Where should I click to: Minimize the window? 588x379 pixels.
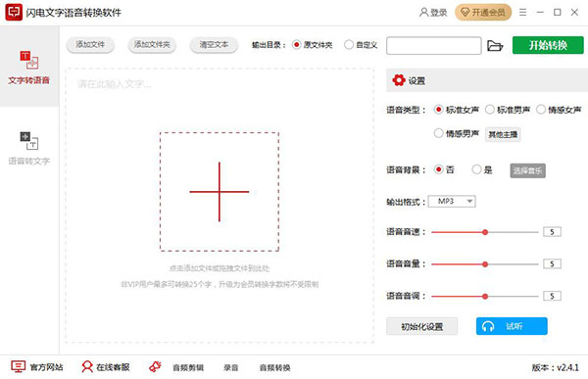(540, 13)
